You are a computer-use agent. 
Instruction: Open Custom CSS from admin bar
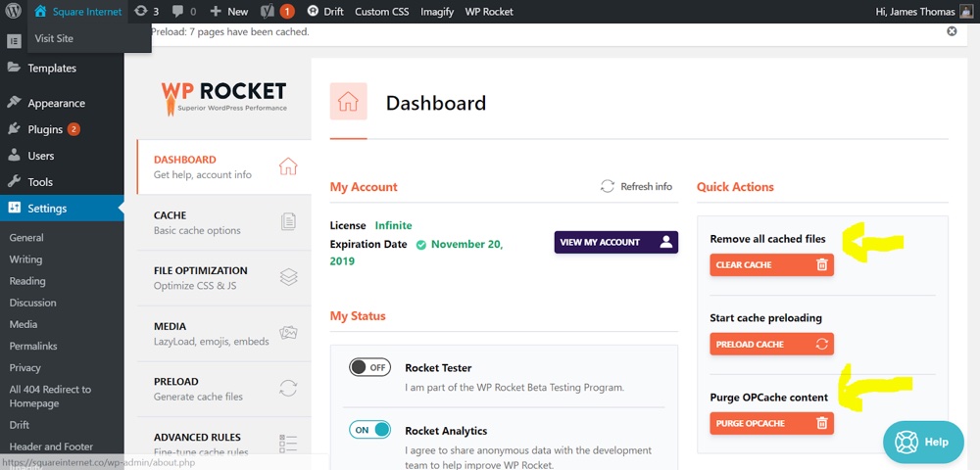pos(381,11)
